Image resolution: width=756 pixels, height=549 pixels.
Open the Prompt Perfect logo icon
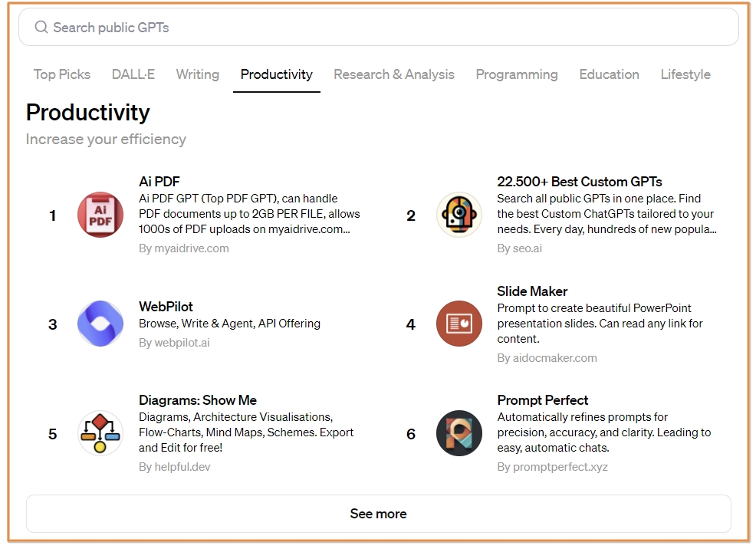tap(459, 433)
